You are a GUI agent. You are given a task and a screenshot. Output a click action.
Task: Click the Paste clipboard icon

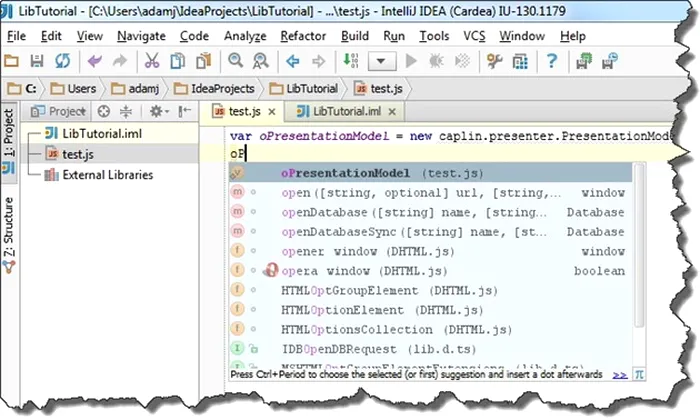point(204,60)
